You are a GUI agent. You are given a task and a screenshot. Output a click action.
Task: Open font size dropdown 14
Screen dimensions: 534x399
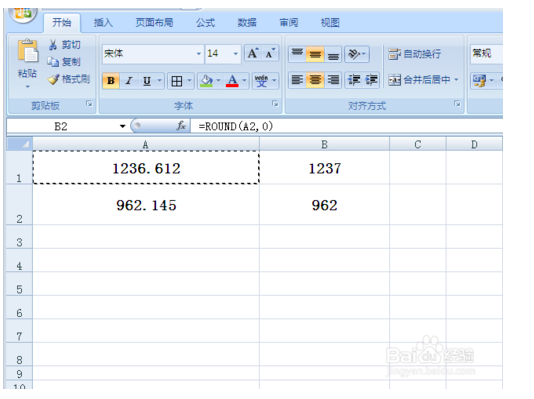coord(236,54)
